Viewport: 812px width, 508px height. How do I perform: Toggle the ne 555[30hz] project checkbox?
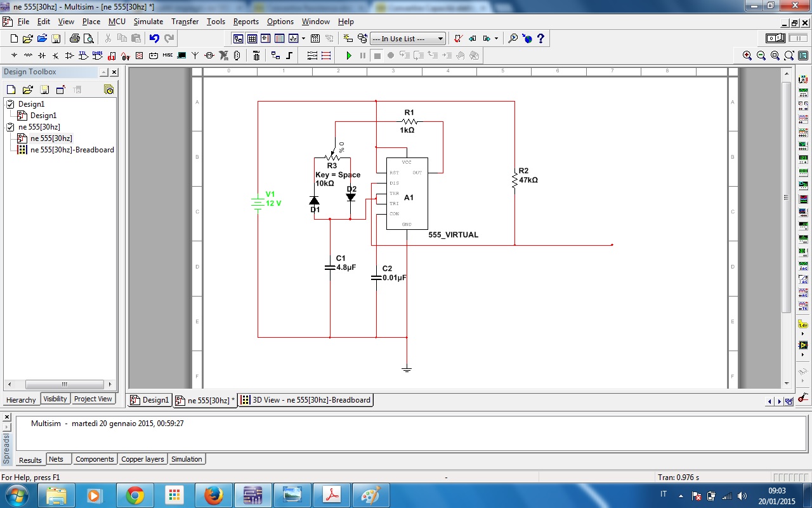click(10, 127)
